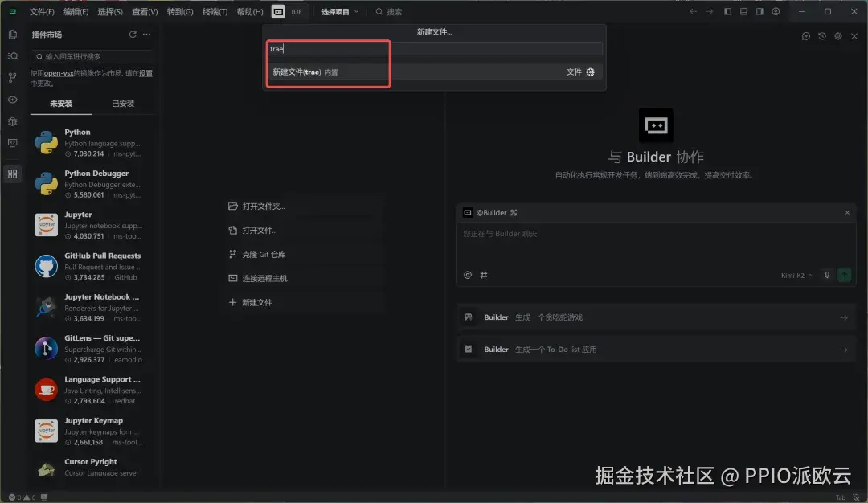Open the 选择项目 project dropdown
Screen dimensions: 868x503
coord(340,11)
